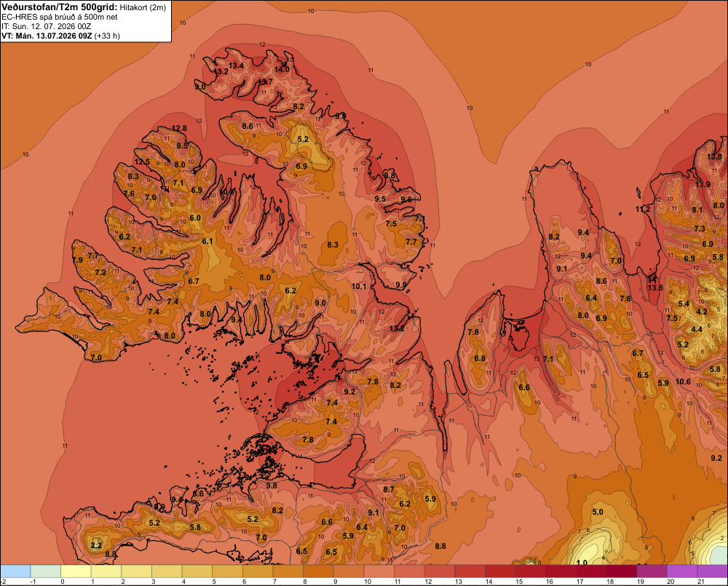
Task: Select the 12.8 temperature label
Action: (x=179, y=128)
